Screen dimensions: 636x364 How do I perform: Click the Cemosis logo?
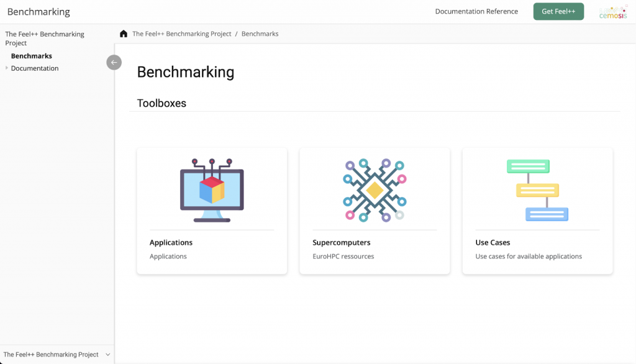tap(613, 12)
